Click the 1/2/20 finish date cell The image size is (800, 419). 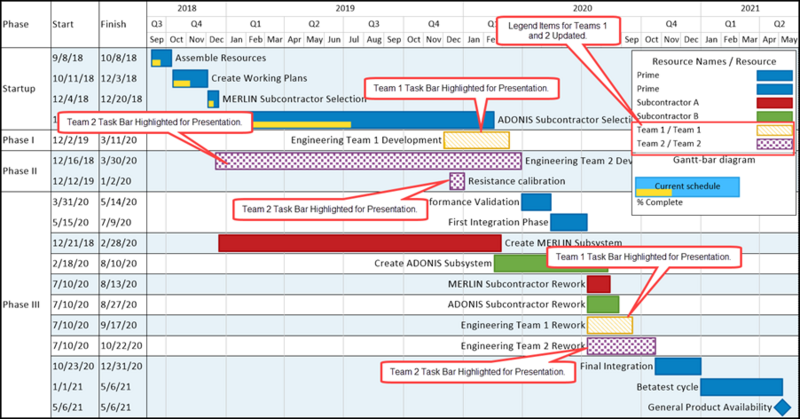[x=116, y=181]
